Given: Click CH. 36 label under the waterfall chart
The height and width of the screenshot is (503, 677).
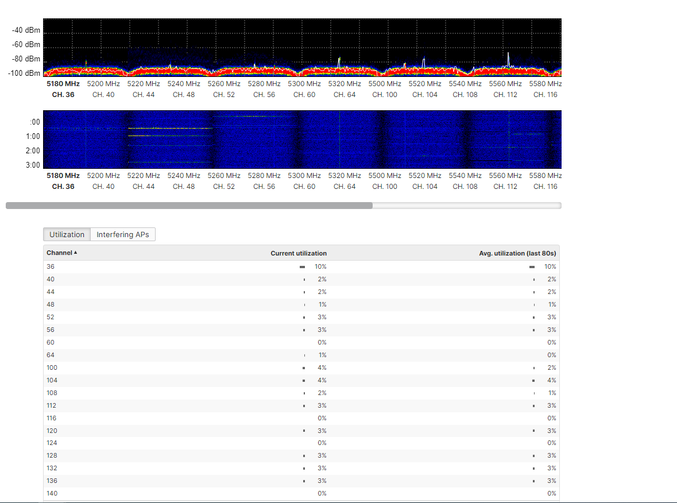Looking at the screenshot, I should pyautogui.click(x=63, y=187).
